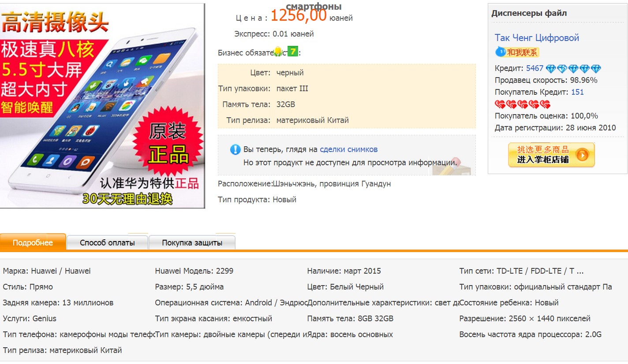The height and width of the screenshot is (364, 628).
Task: Click the yellow tulip badge icon
Action: (278, 52)
